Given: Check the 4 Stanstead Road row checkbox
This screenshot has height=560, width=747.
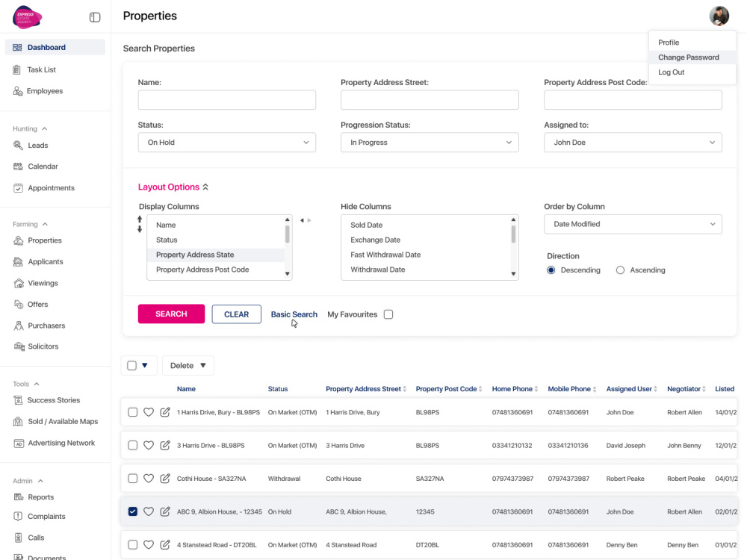Looking at the screenshot, I should (x=133, y=544).
